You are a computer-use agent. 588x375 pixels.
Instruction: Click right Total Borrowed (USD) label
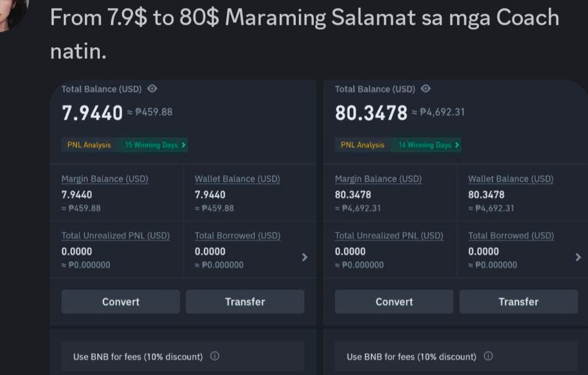[x=510, y=236]
